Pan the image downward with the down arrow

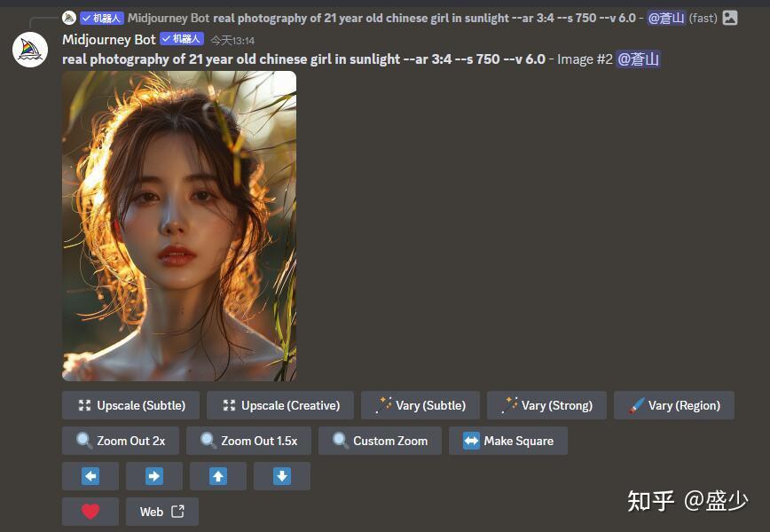click(281, 476)
